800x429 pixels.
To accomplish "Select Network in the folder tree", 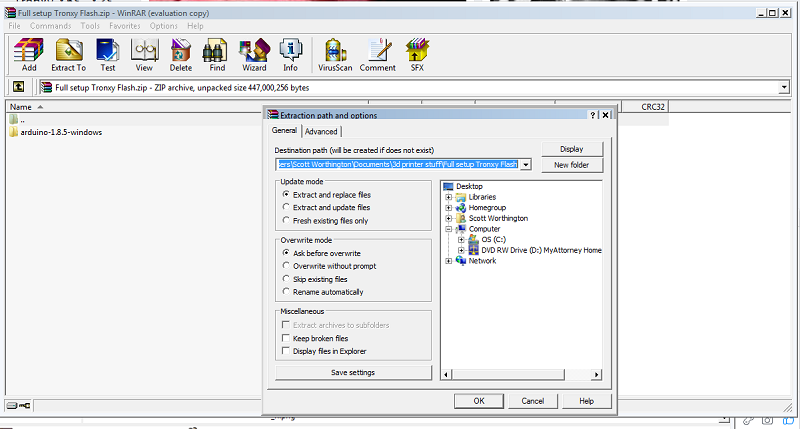I will pos(482,261).
